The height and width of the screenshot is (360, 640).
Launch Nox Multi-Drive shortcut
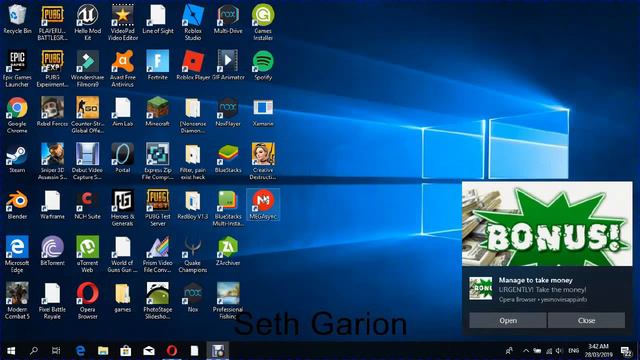[x=228, y=20]
